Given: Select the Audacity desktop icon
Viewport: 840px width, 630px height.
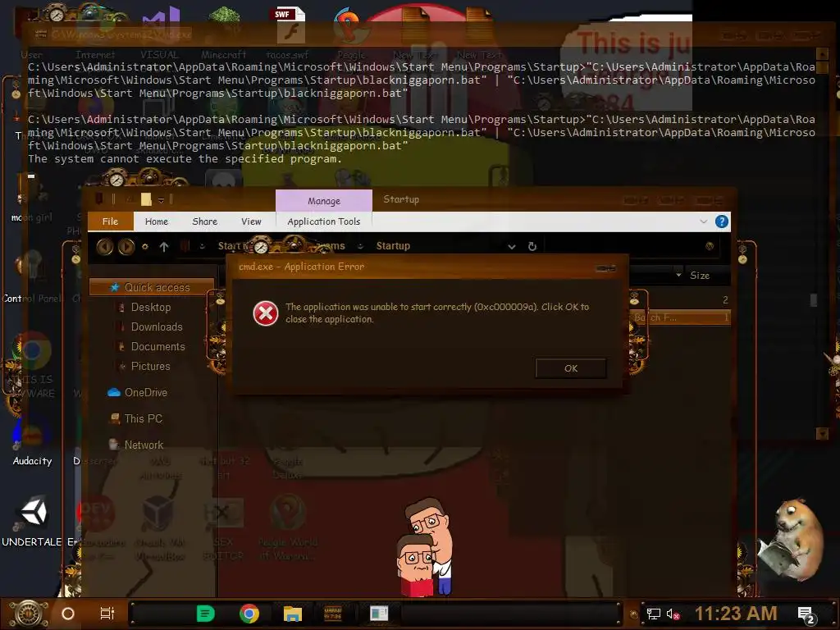Looking at the screenshot, I should 32,441.
